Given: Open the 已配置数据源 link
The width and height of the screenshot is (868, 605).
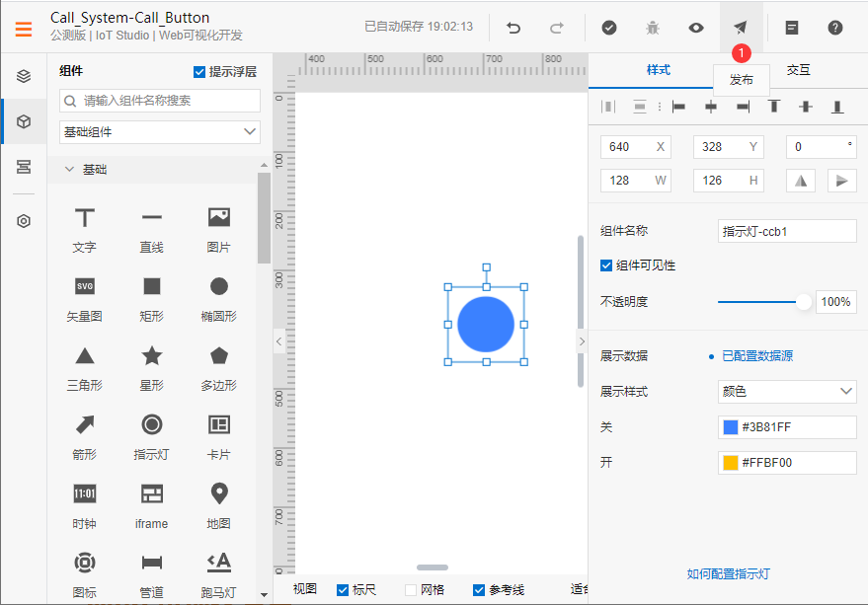Looking at the screenshot, I should (757, 356).
